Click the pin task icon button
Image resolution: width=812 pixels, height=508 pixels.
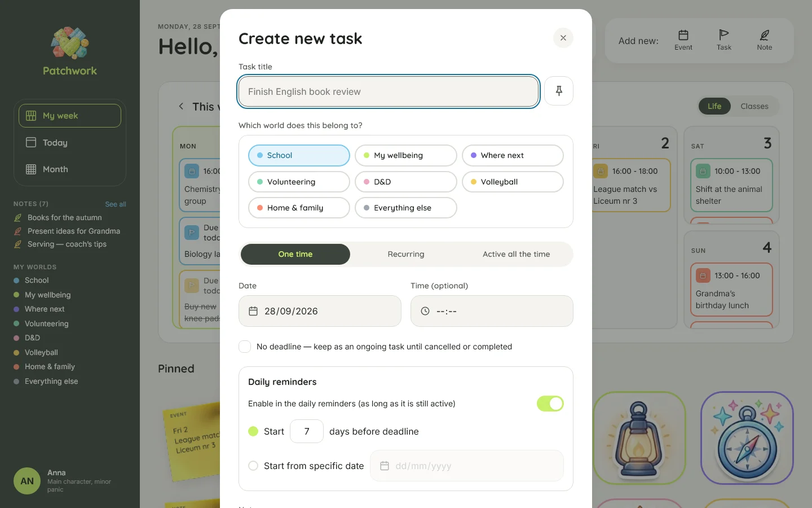559,91
